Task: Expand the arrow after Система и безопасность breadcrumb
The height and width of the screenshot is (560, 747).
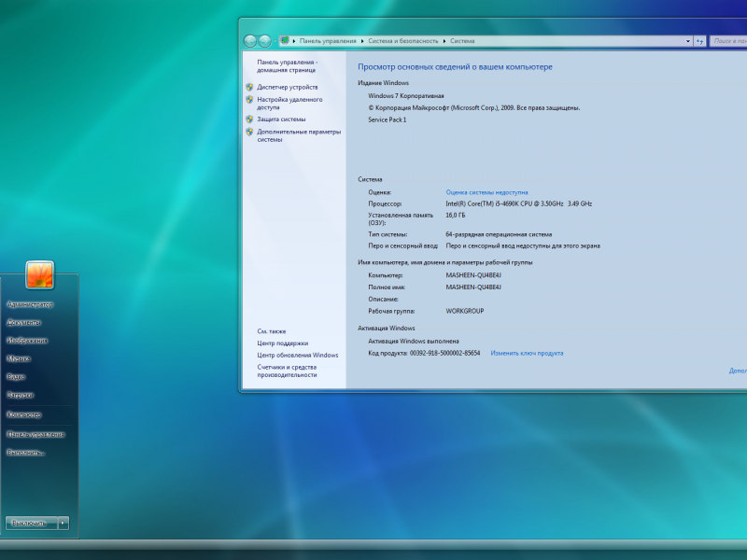Action: point(444,41)
